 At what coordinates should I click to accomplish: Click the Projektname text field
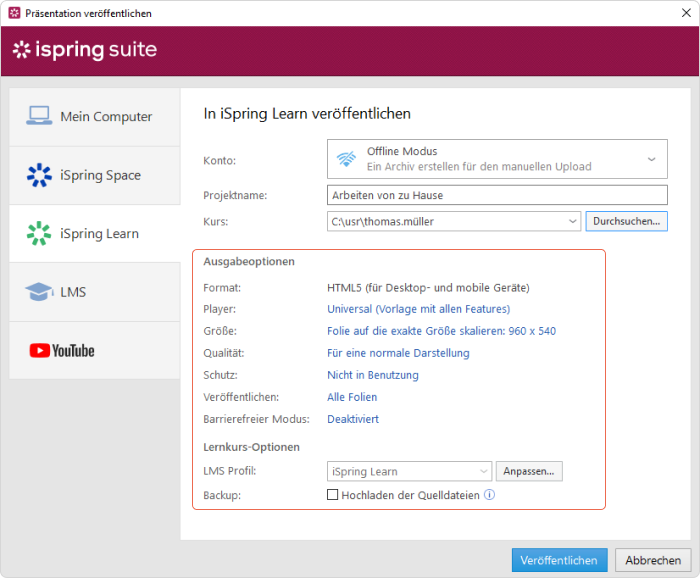coord(497,195)
